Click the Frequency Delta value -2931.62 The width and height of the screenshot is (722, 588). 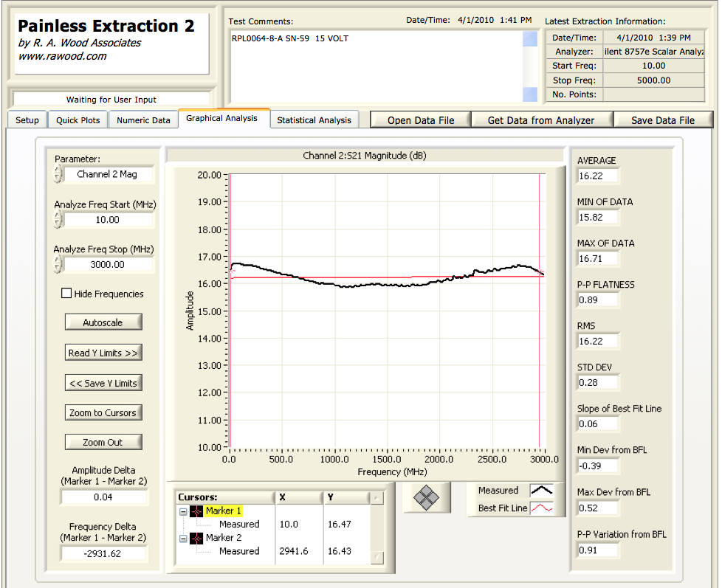point(103,553)
